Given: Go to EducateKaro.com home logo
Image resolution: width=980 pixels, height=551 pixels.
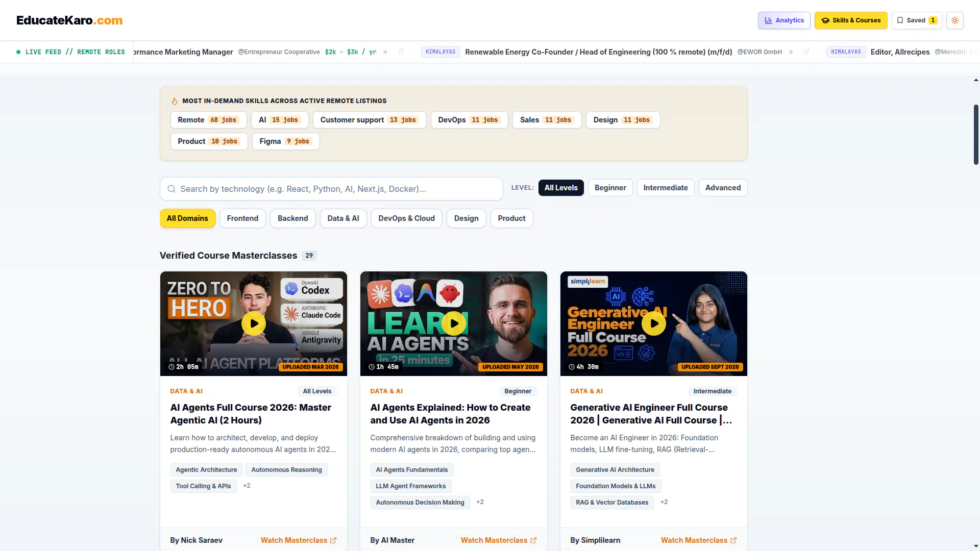Looking at the screenshot, I should coord(69,20).
